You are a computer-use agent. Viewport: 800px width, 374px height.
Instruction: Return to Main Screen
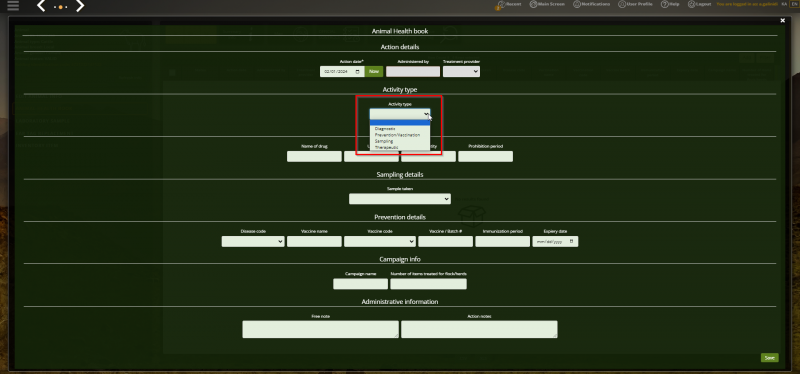pyautogui.click(x=547, y=4)
